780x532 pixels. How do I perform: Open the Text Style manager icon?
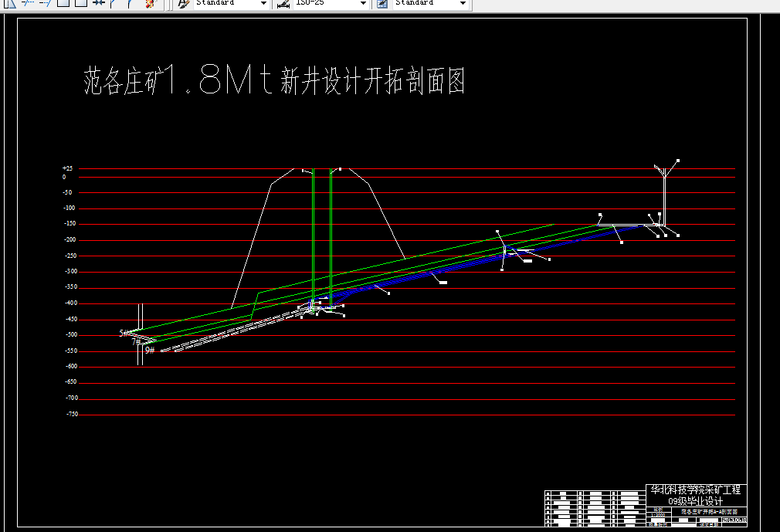tap(183, 3)
